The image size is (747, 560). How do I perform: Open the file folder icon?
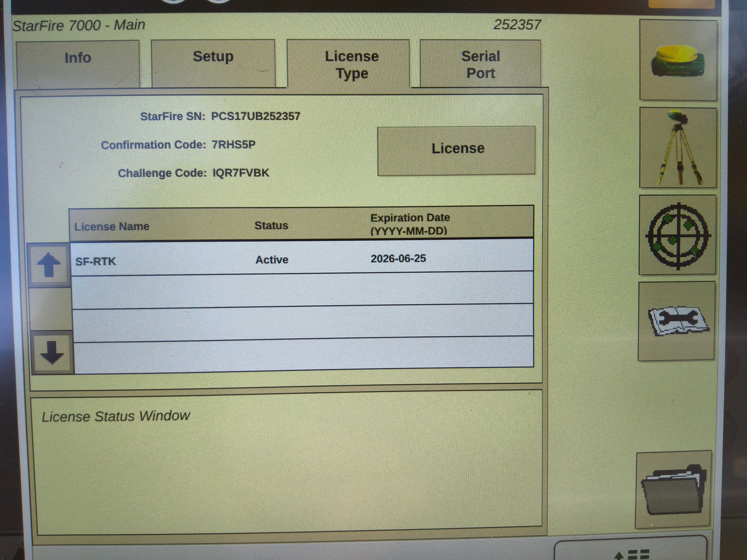[674, 490]
